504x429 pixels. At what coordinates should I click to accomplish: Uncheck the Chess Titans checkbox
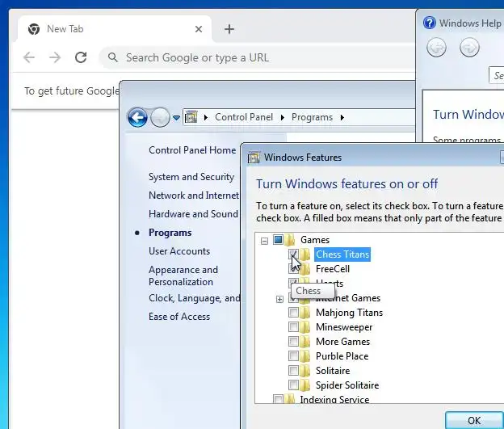[293, 254]
